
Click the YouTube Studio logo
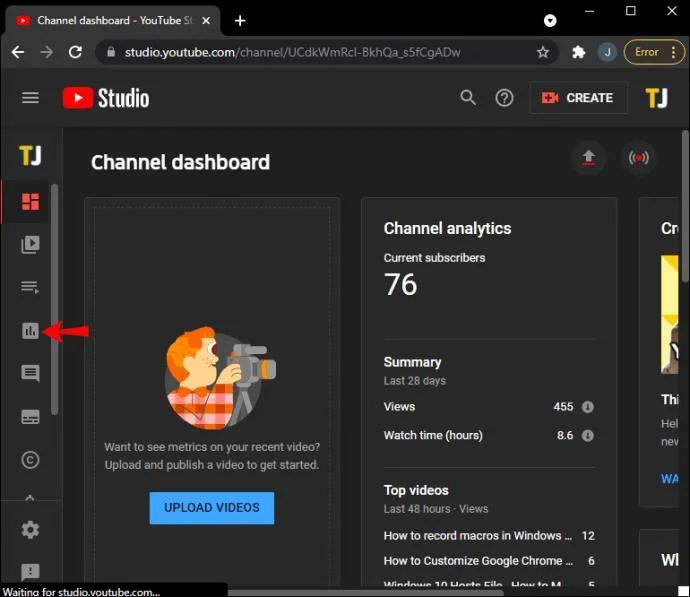[x=106, y=98]
